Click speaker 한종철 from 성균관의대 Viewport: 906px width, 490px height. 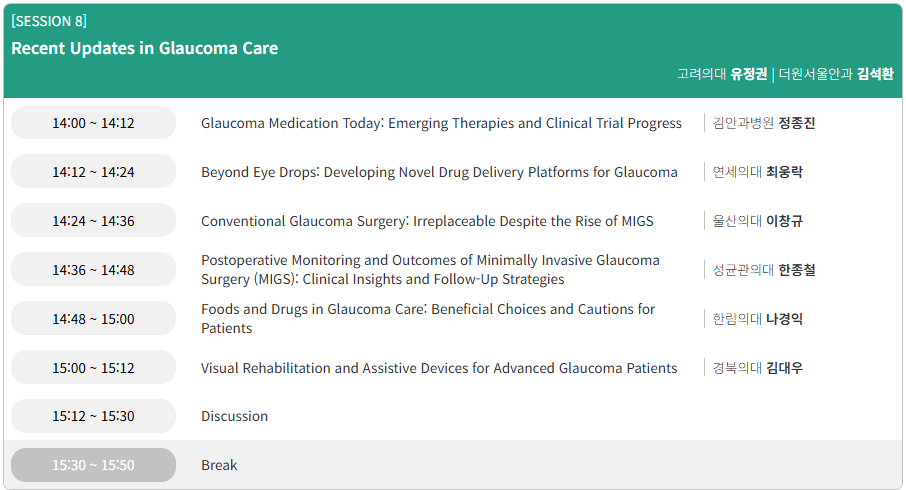click(797, 270)
